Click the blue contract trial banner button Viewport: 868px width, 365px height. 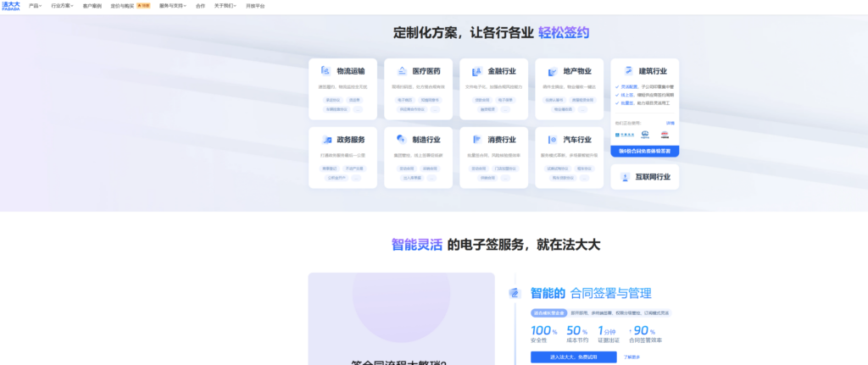click(x=645, y=151)
